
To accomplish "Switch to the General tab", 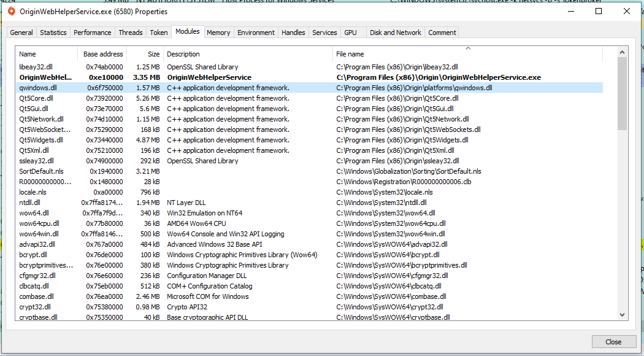I will click(x=21, y=33).
